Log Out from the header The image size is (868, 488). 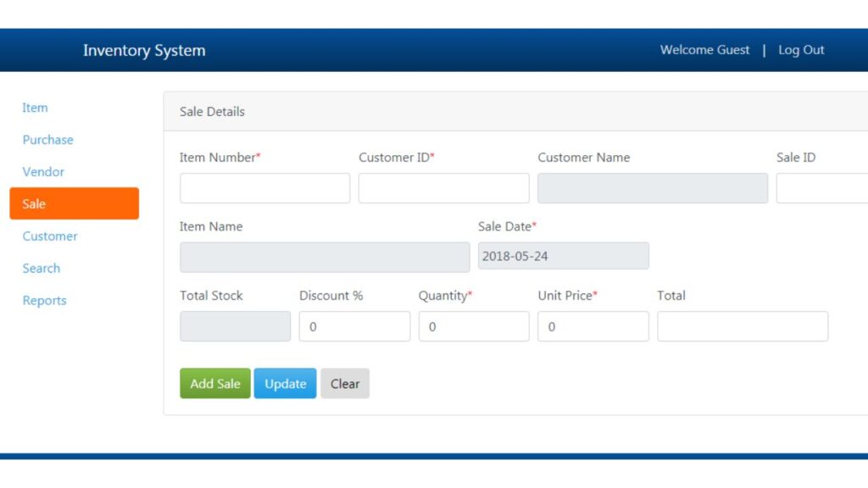801,50
